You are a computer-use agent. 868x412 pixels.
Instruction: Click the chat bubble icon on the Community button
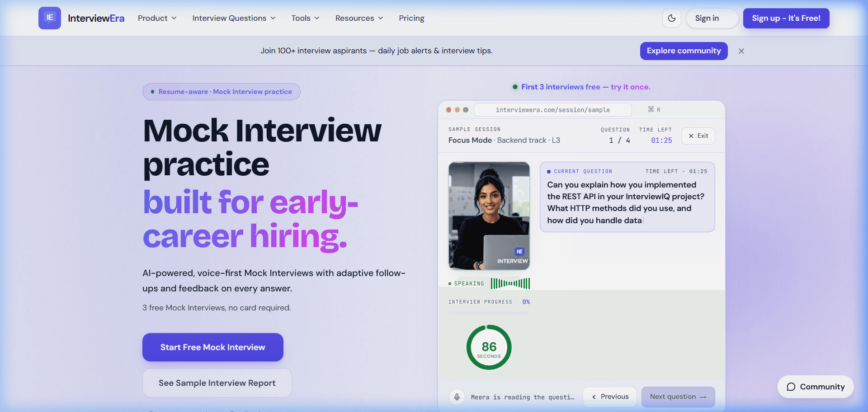coord(791,387)
